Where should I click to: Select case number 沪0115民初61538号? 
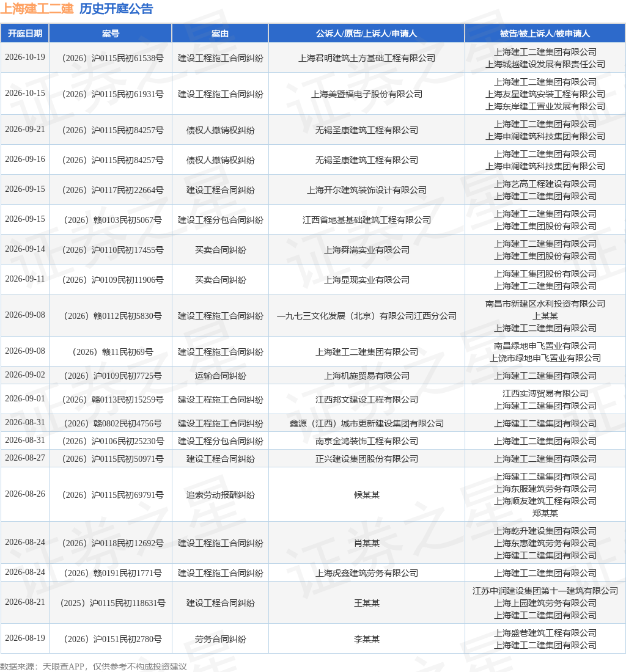(113, 58)
